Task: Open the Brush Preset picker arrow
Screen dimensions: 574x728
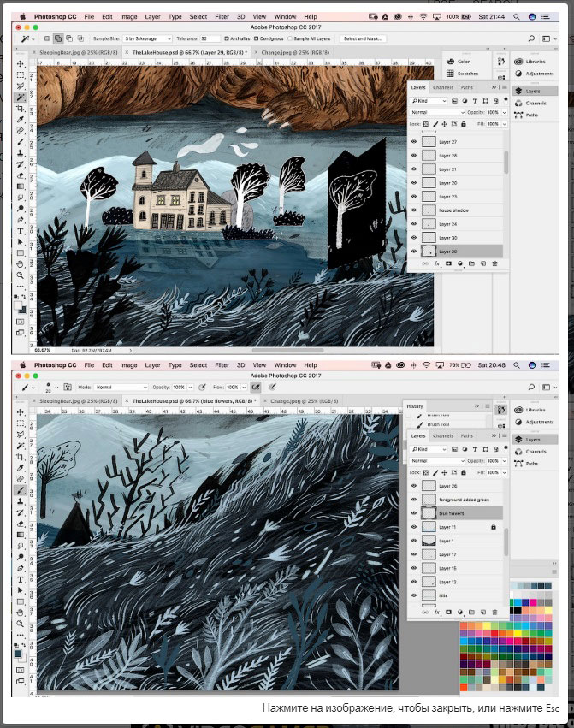Action: [x=56, y=387]
